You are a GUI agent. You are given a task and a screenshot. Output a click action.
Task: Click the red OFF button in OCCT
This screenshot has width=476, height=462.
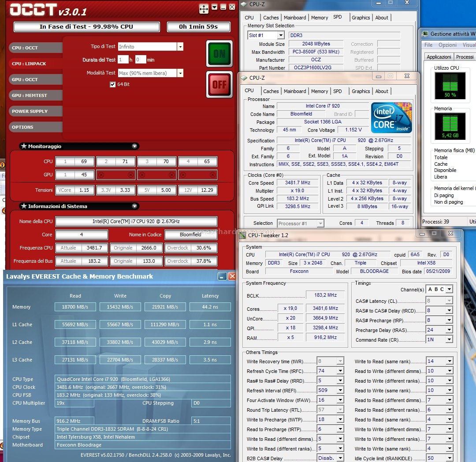pyautogui.click(x=219, y=84)
